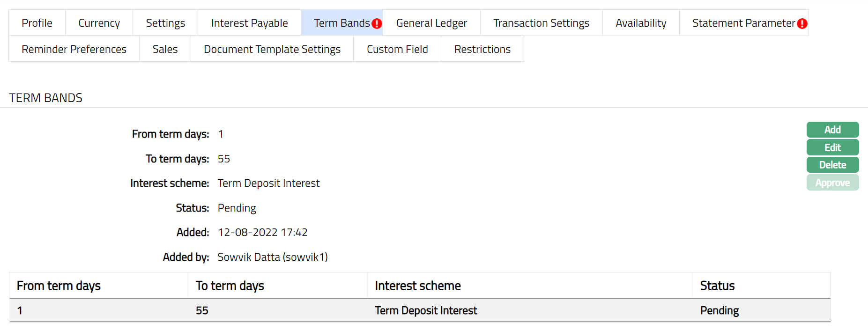The height and width of the screenshot is (330, 868).
Task: Click the red alert icon on Term Bands
Action: (377, 23)
